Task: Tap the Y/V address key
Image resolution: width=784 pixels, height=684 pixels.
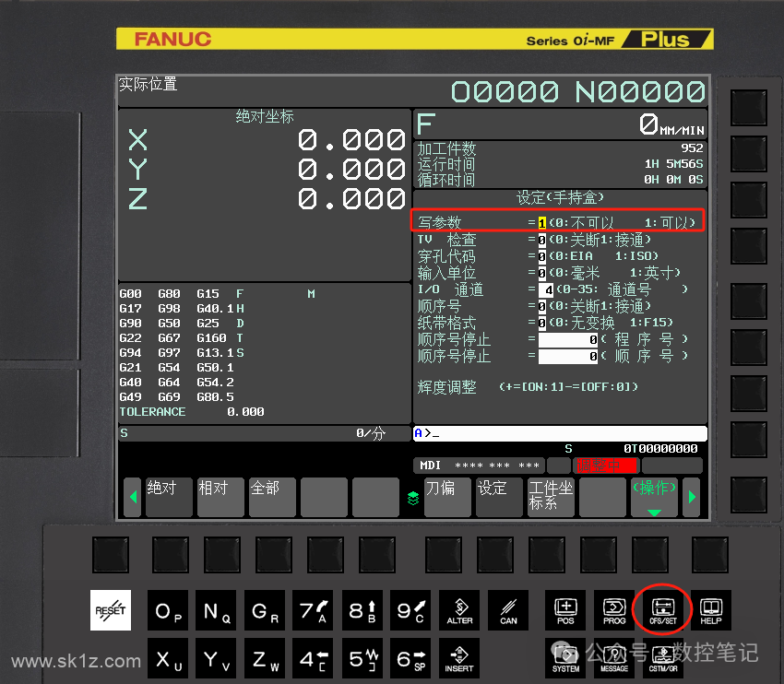Action: click(216, 658)
